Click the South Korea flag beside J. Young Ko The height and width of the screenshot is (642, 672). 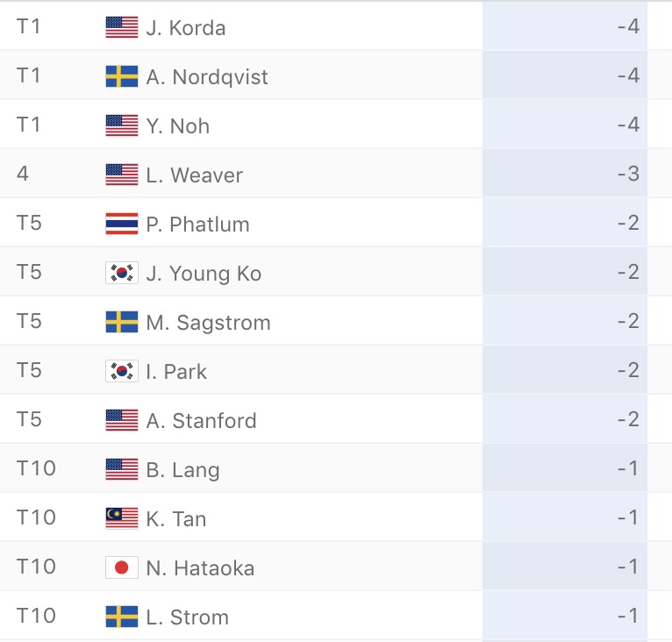pyautogui.click(x=122, y=273)
